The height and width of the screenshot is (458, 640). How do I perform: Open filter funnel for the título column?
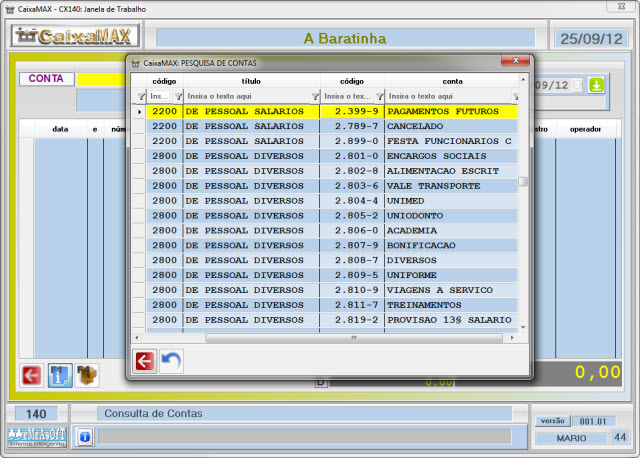click(314, 96)
